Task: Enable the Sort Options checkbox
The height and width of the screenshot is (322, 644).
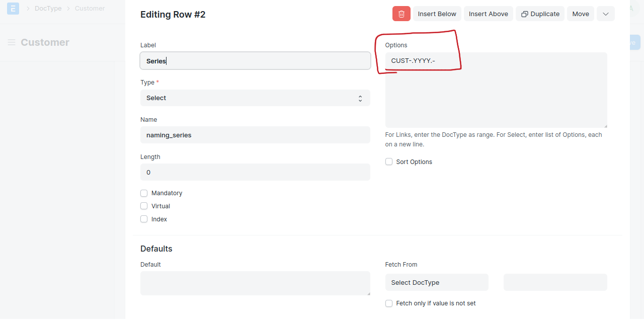Action: click(389, 162)
